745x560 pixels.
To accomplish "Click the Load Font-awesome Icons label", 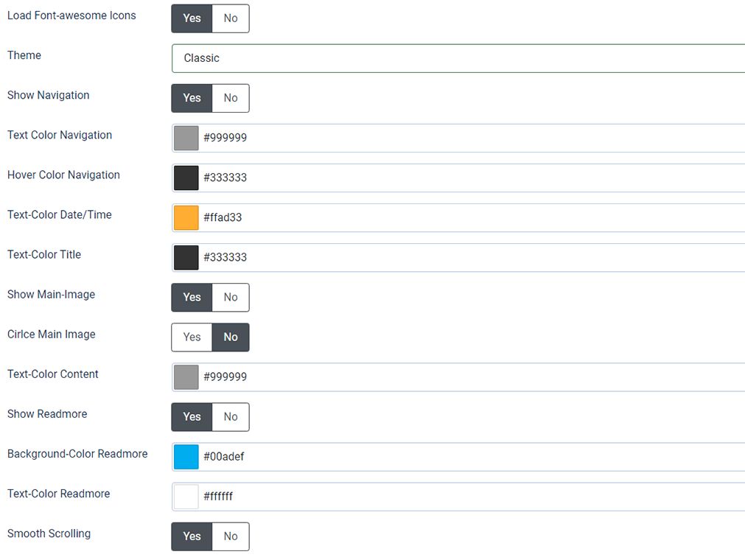I will (71, 15).
